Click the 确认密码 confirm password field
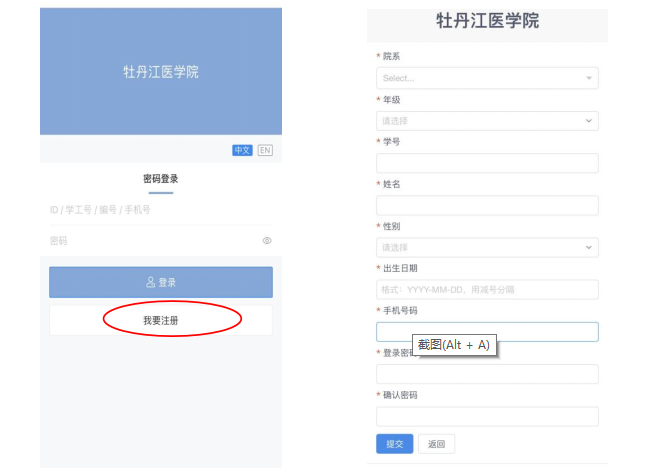Image resolution: width=647 pixels, height=476 pixels. coord(487,416)
